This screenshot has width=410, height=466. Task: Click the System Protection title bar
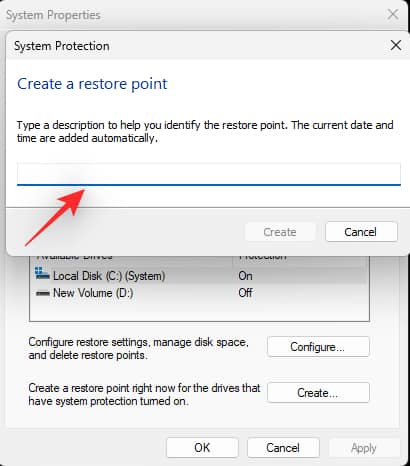(200, 46)
